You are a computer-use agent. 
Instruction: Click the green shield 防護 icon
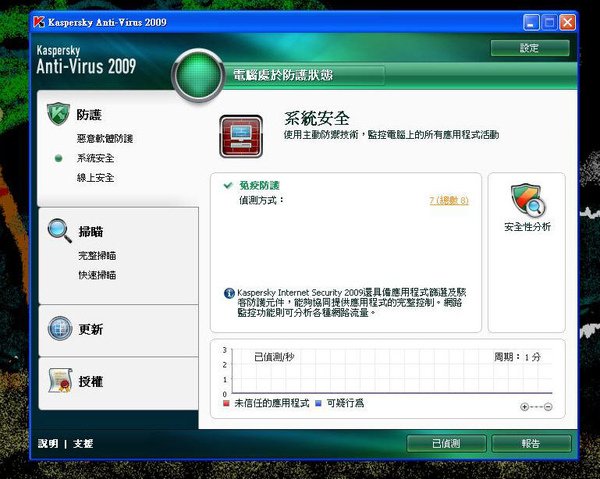pyautogui.click(x=58, y=114)
